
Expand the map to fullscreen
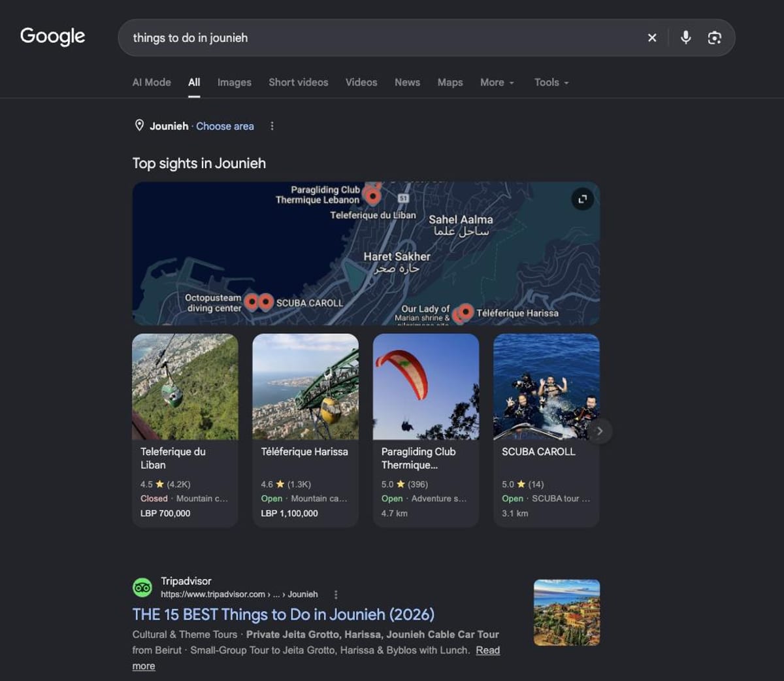coord(583,199)
